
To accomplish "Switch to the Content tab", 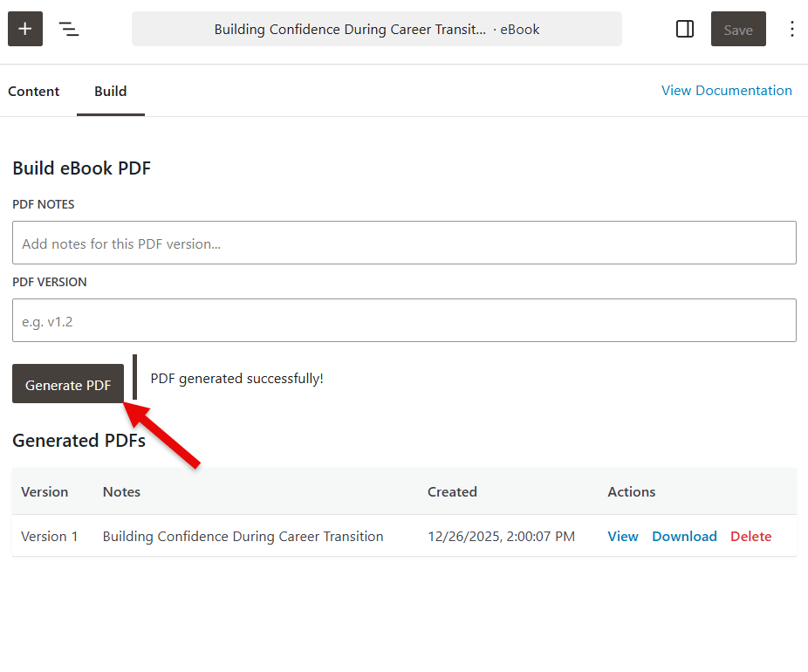I will click(33, 91).
